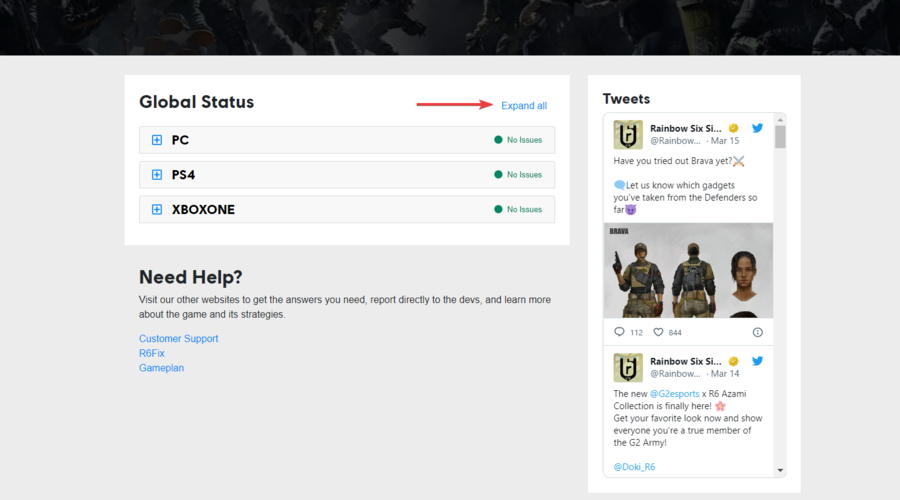The image size is (900, 500).
Task: Click Rainbow Six avatar on Mar 15 tweet
Action: click(x=628, y=135)
